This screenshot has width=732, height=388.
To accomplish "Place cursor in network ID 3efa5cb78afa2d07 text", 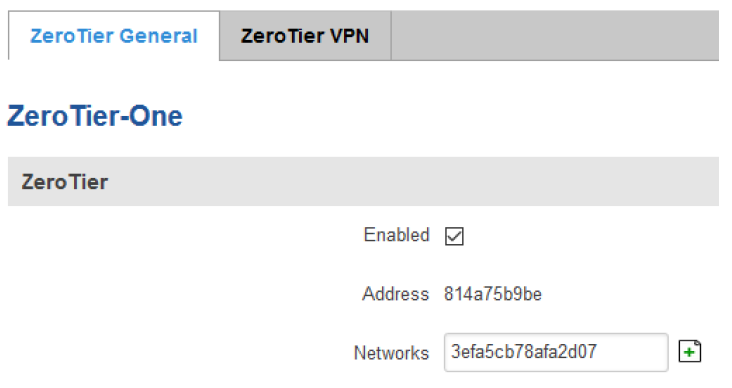I will (x=524, y=352).
